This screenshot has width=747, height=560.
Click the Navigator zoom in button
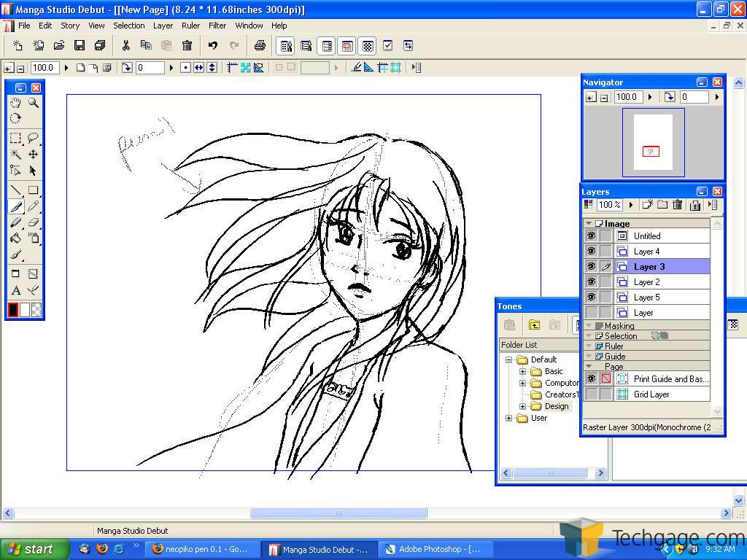tap(591, 98)
